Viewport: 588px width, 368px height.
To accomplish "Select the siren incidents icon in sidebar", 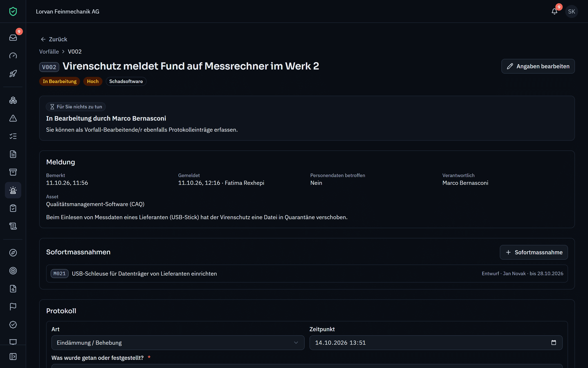I will point(13,190).
